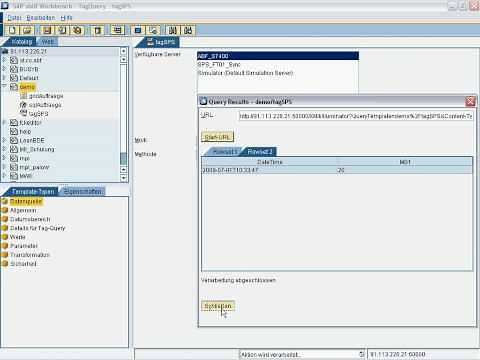Select Details für Tag-Query template type

[37, 228]
